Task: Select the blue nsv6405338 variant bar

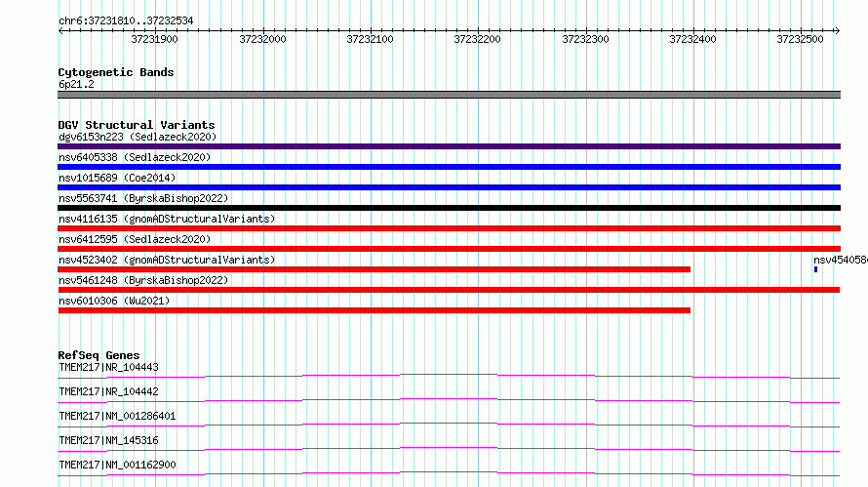Action: [449, 167]
